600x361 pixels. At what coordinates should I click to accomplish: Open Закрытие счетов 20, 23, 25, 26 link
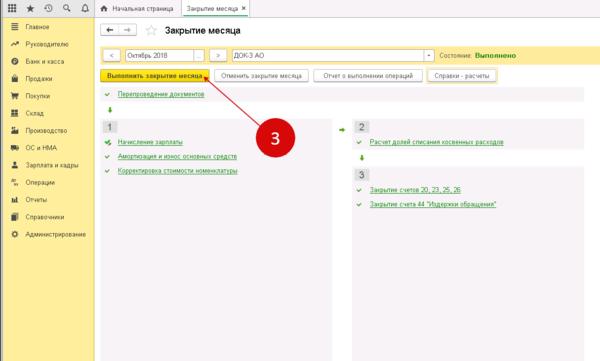(415, 190)
